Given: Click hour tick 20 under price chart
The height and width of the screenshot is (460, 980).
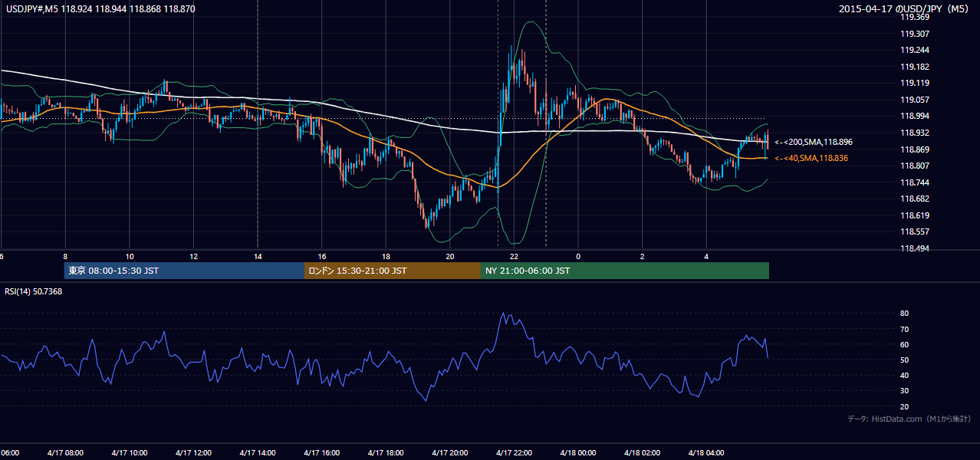Looking at the screenshot, I should pyautogui.click(x=450, y=256).
